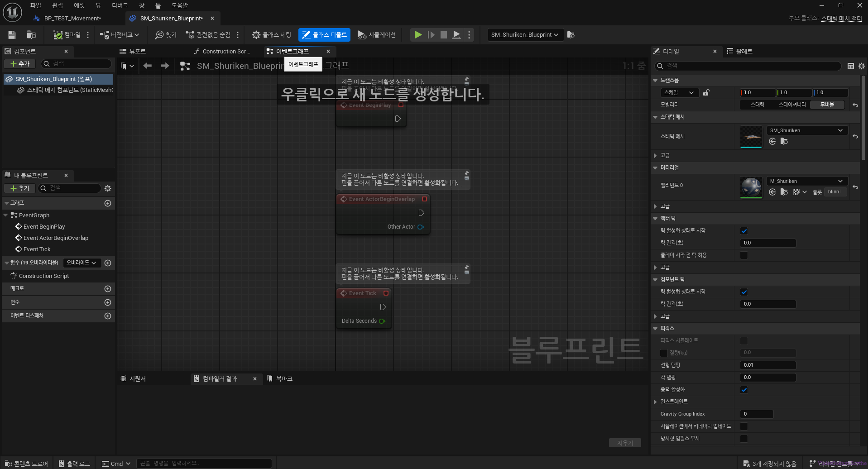Save the current blueprint asset

[12, 35]
